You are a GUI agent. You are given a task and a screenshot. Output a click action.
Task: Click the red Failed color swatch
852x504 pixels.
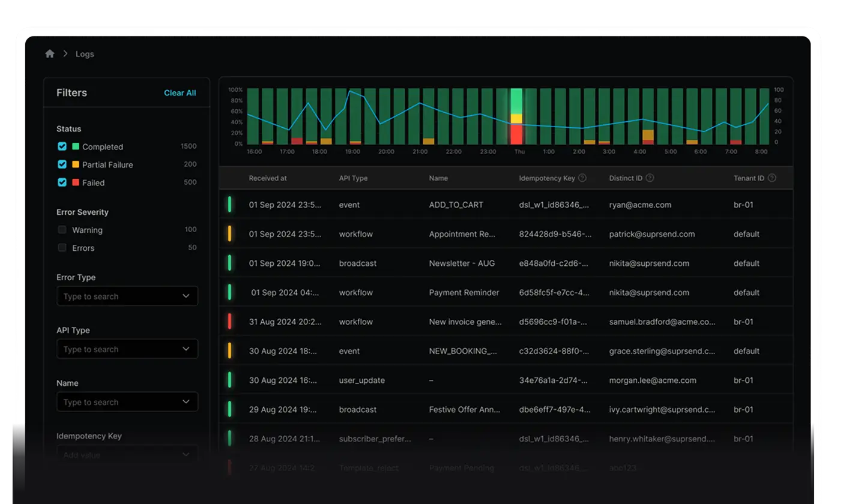76,182
